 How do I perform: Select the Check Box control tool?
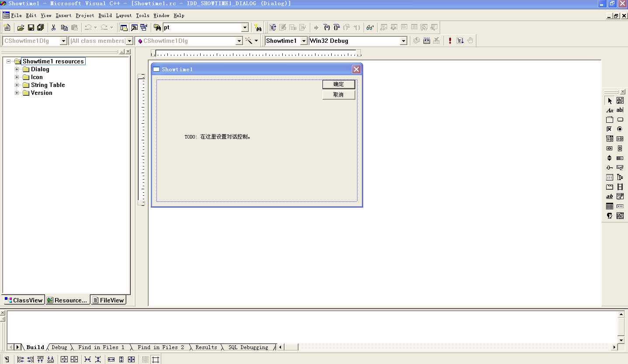click(610, 129)
